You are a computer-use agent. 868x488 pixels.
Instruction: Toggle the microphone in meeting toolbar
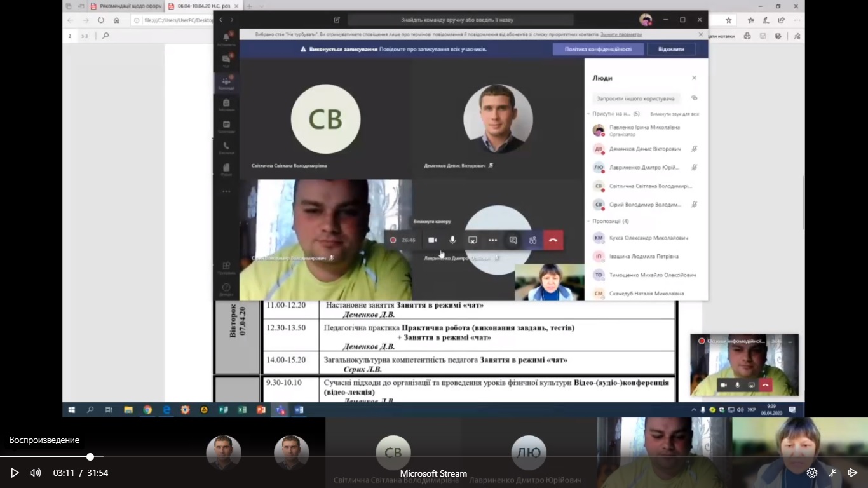click(452, 240)
